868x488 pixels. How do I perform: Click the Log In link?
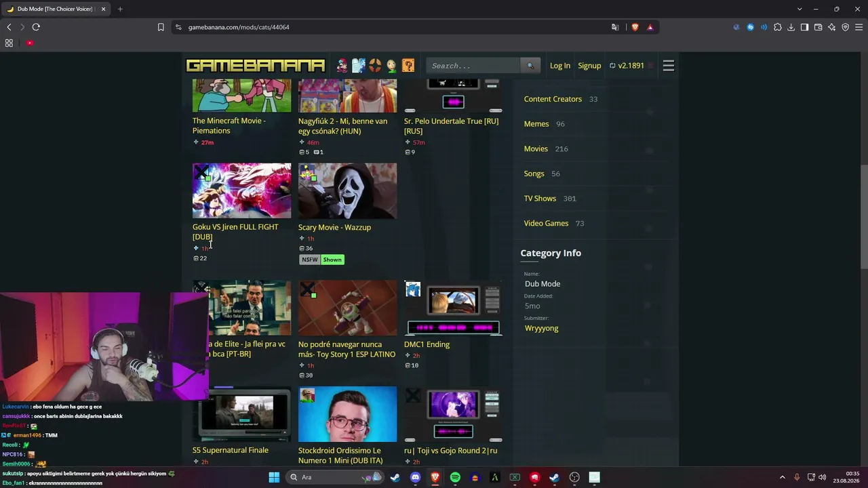[560, 66]
